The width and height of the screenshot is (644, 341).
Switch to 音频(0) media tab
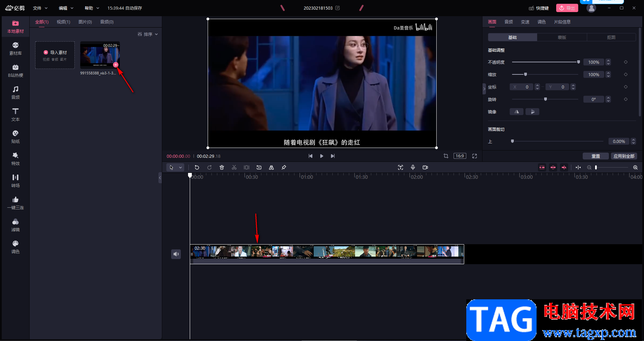coord(107,22)
